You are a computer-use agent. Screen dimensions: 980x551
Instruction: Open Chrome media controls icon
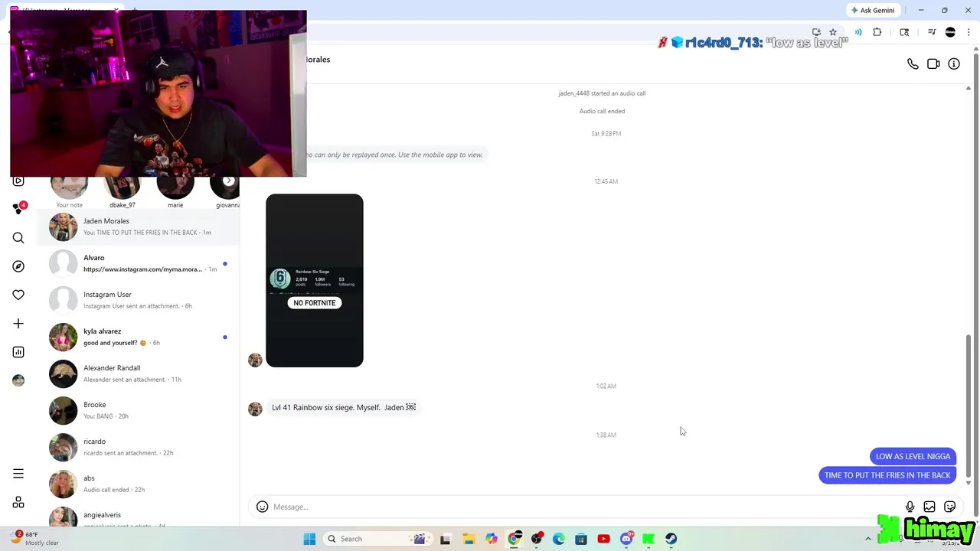932,32
